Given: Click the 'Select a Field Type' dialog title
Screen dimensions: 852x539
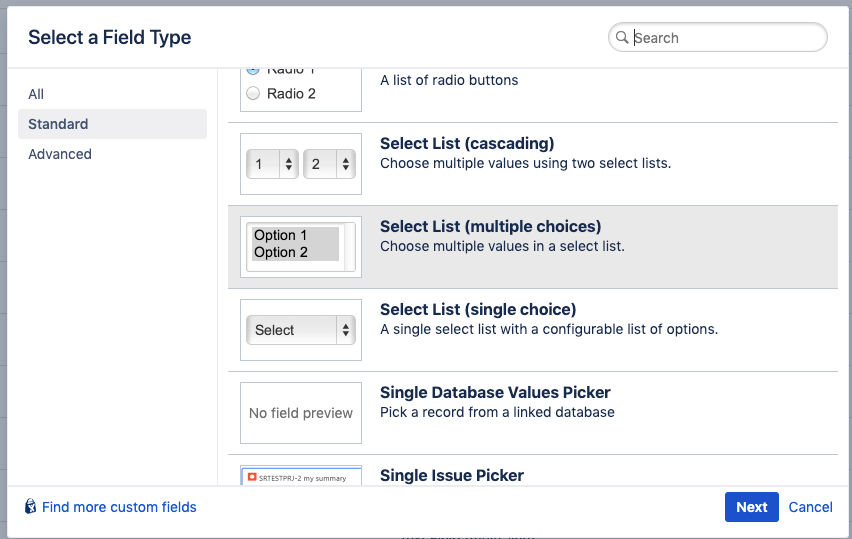Looking at the screenshot, I should (x=109, y=37).
